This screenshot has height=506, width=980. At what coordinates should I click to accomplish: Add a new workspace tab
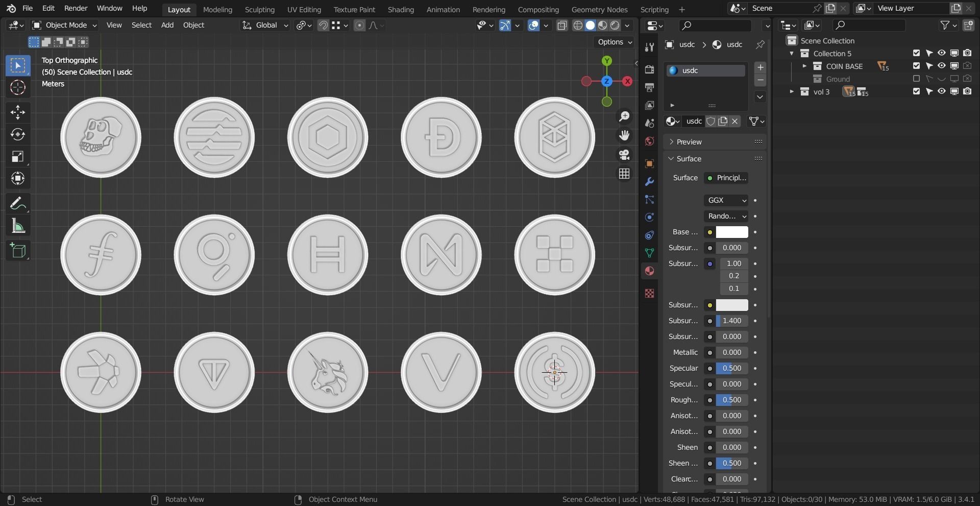pyautogui.click(x=681, y=9)
